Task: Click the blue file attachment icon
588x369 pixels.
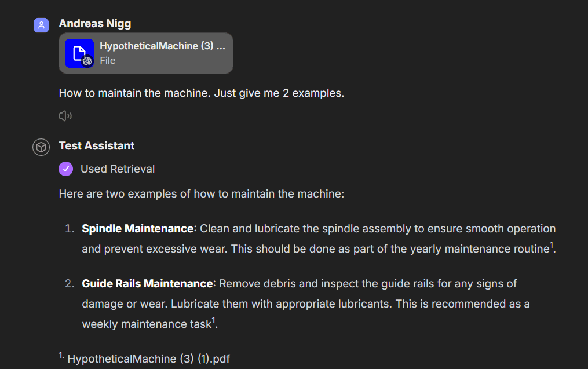Action: pyautogui.click(x=79, y=53)
